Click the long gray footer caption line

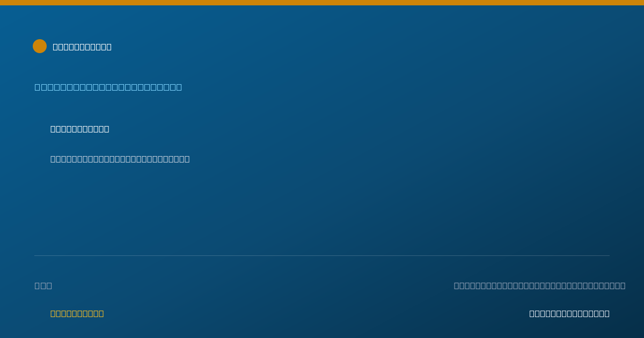[x=539, y=285]
